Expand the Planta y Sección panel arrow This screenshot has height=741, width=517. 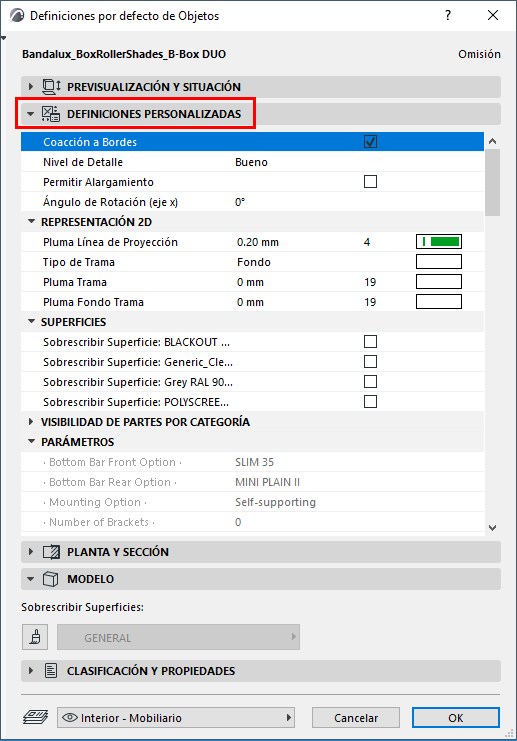(31, 551)
